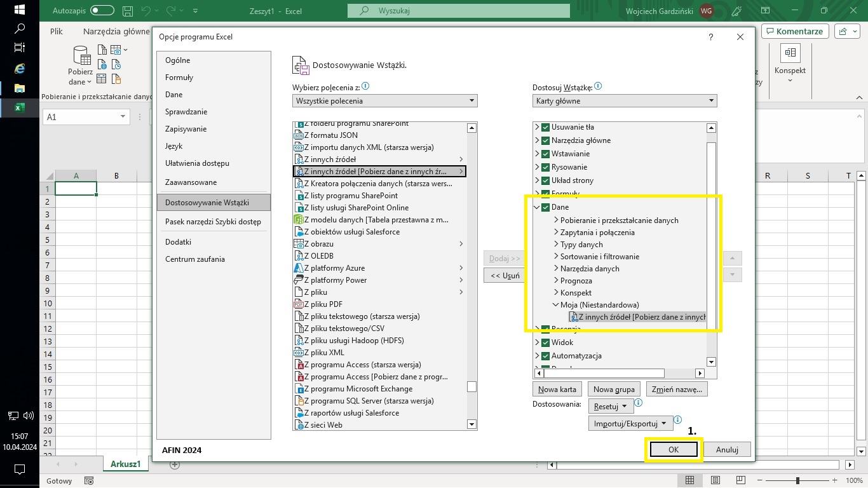Click the info icon next to Resetuj
Screen dimensions: 868x488
pyautogui.click(x=639, y=403)
